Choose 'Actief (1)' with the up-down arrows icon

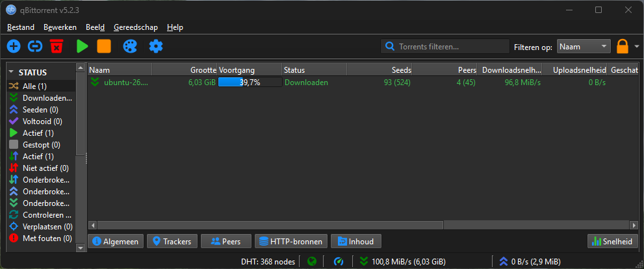[x=41, y=157]
